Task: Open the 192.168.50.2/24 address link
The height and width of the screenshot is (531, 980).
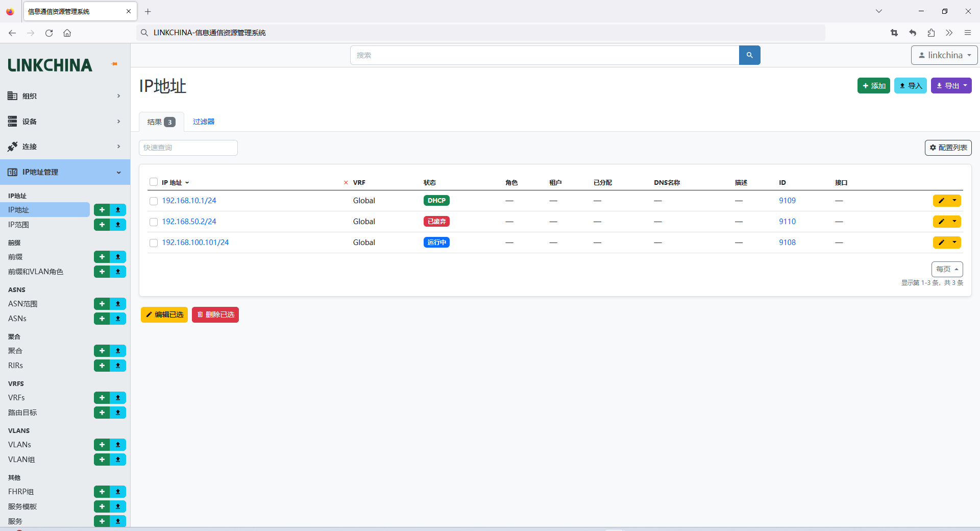Action: (x=189, y=222)
